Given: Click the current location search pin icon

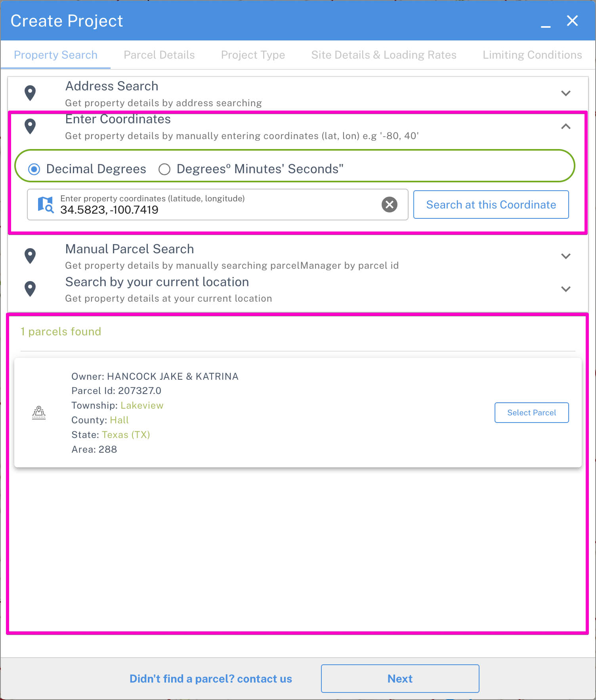Looking at the screenshot, I should coord(30,289).
